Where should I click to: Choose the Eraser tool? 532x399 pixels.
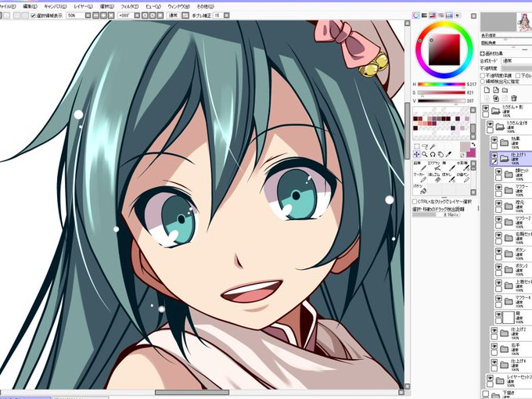pos(433,178)
